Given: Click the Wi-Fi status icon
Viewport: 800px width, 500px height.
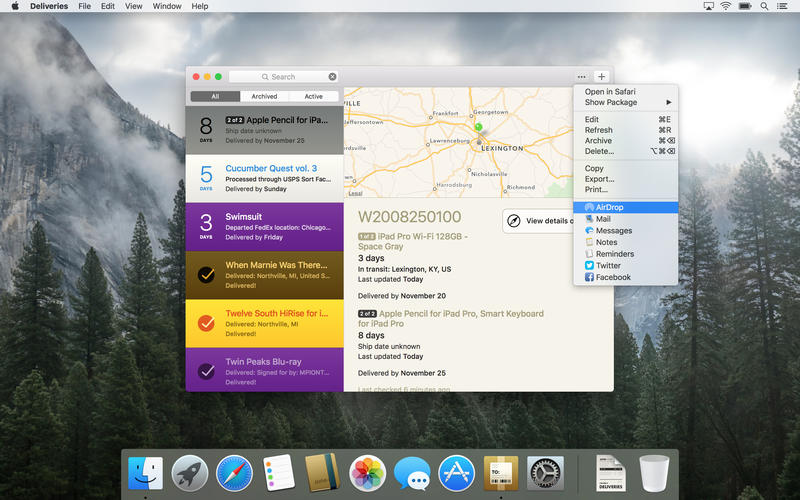Looking at the screenshot, I should point(725,6).
